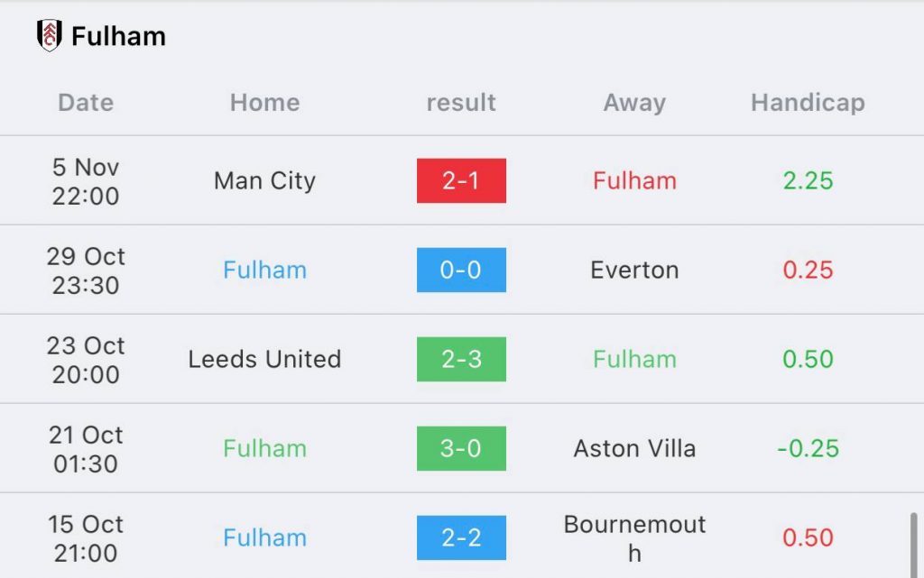Screen dimensions: 924x578
Task: Click the Leeds United team name
Action: pos(264,359)
